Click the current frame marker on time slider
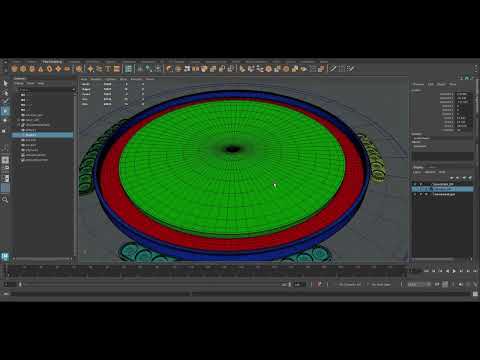Image resolution: width=480 pixels, height=360 pixels. pos(6,271)
